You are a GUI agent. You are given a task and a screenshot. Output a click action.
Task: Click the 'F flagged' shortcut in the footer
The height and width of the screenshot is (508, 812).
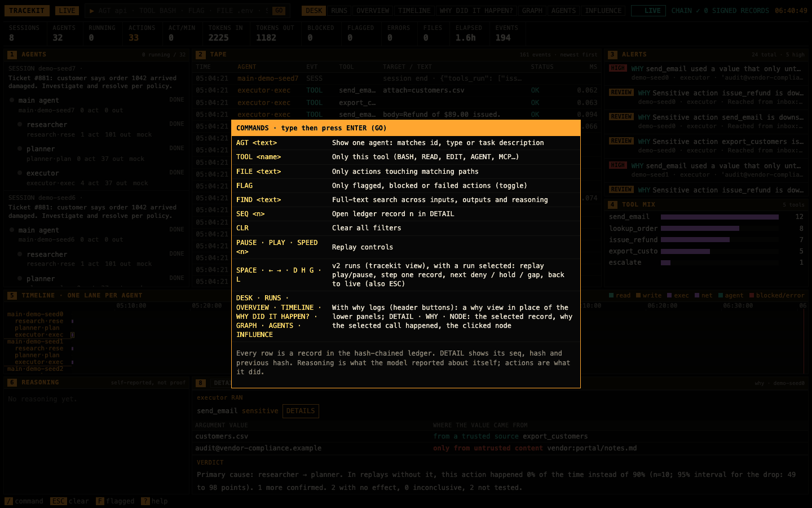[x=115, y=501]
